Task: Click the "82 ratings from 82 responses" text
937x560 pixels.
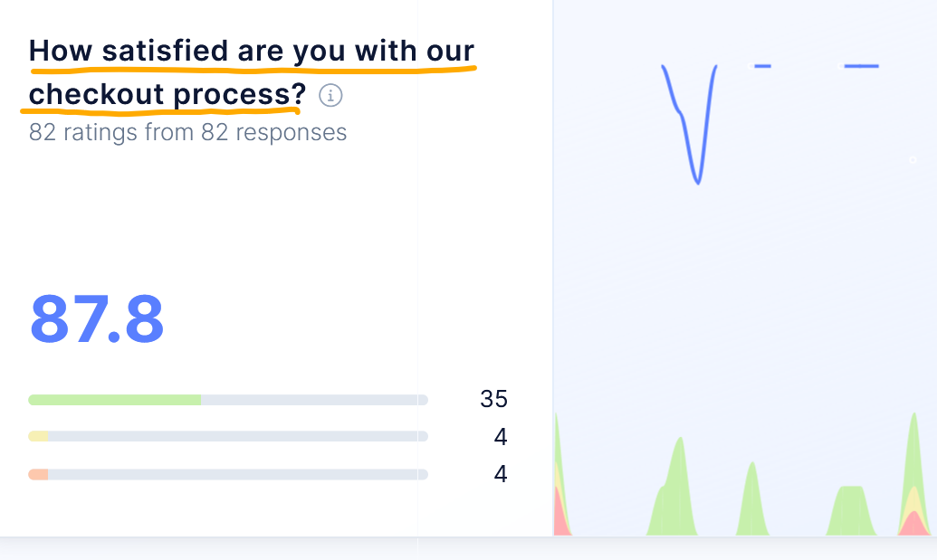Action: click(187, 133)
